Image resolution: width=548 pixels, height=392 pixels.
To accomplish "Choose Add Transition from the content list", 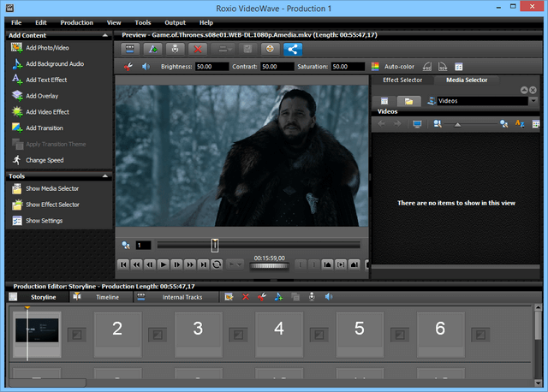I will 44,128.
